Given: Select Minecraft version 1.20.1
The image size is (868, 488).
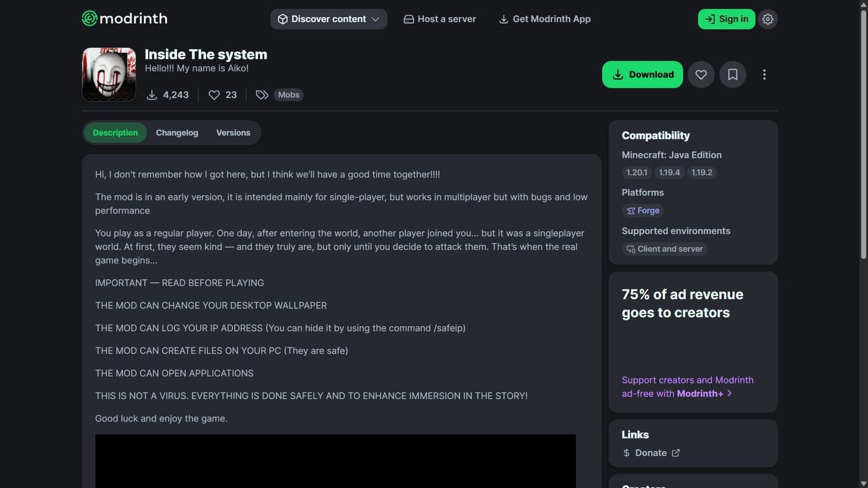Looking at the screenshot, I should tap(636, 172).
